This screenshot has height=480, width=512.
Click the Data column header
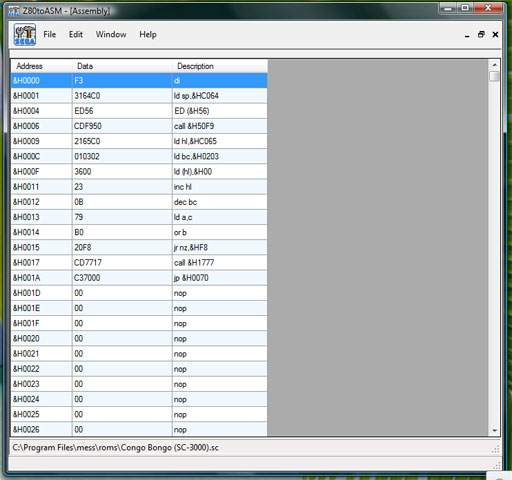[122, 66]
